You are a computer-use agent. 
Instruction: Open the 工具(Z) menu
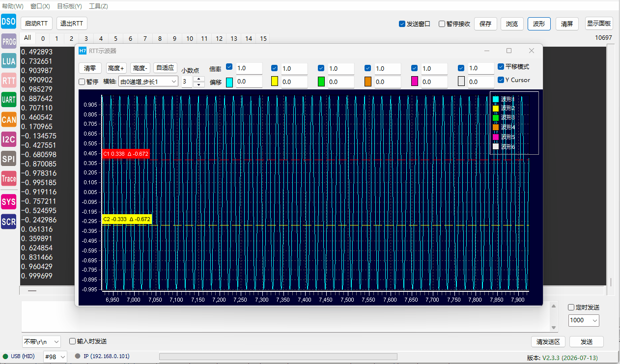coord(98,6)
